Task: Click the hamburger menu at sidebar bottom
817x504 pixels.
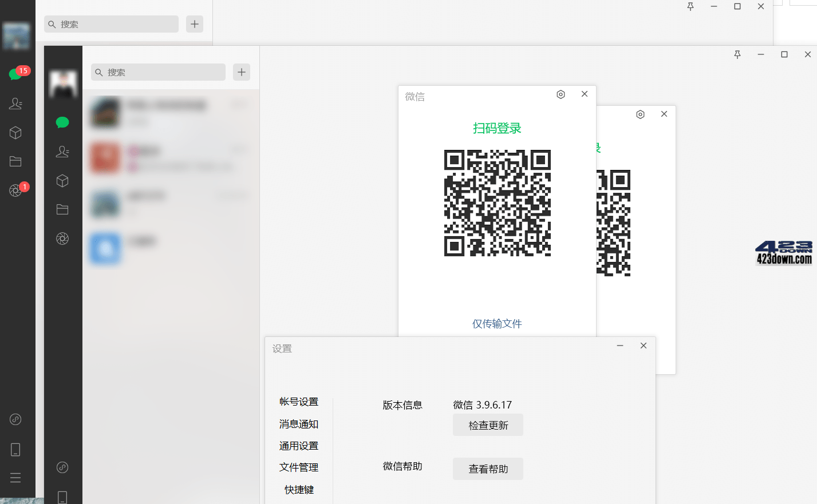Action: click(16, 477)
